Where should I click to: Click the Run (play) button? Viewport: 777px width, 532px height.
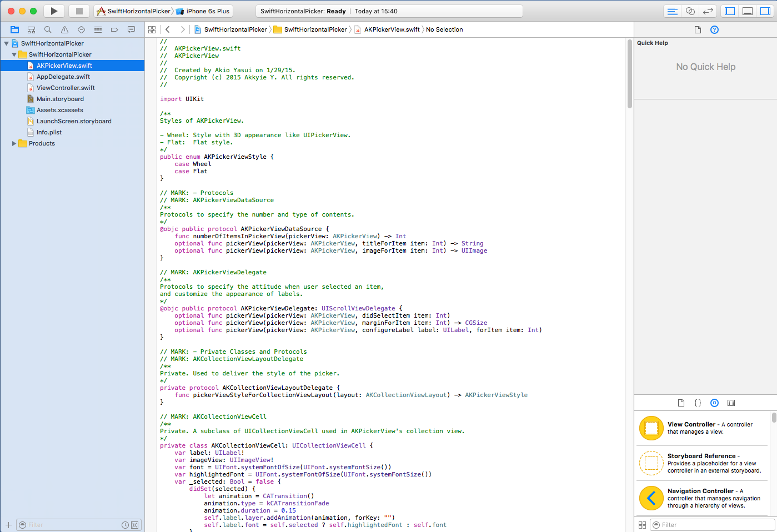tap(54, 11)
